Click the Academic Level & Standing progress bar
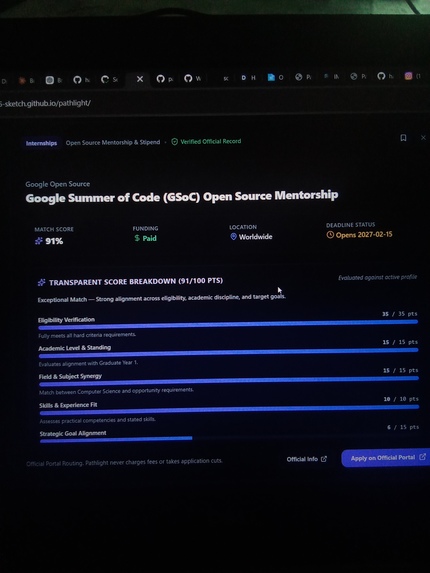 pyautogui.click(x=228, y=353)
